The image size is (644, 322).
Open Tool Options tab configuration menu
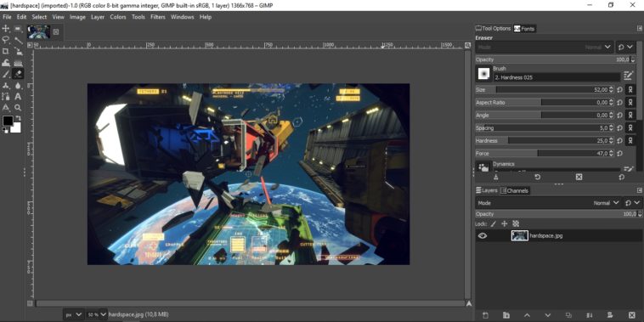tap(640, 28)
